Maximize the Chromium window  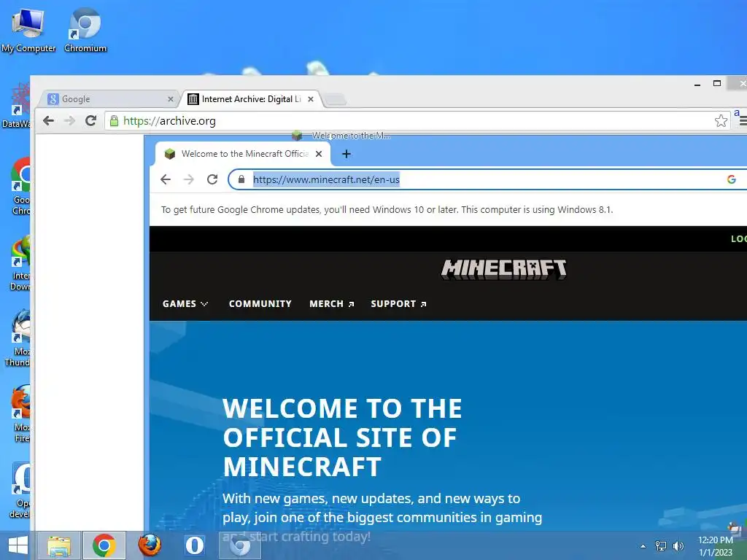(717, 83)
